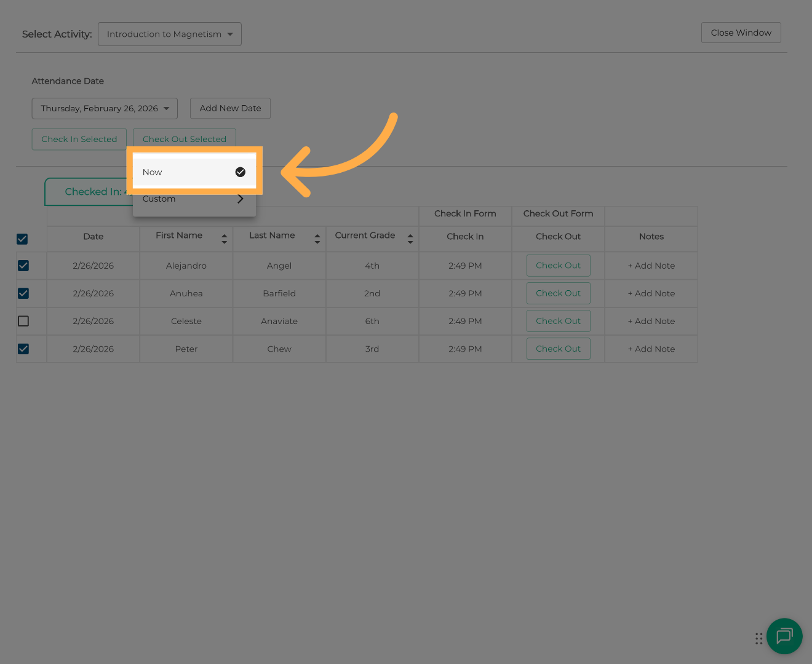
Task: Check Celeste Anaviate's row checkbox
Action: 23,321
